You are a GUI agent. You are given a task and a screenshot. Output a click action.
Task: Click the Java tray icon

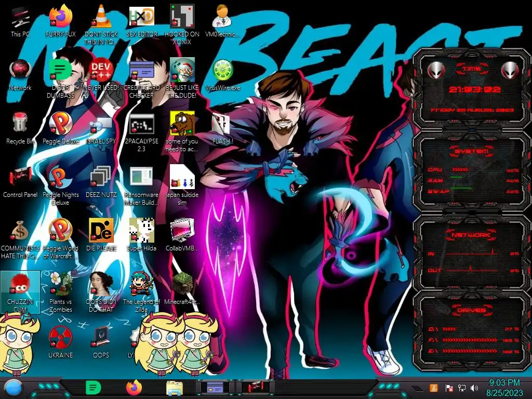(434, 388)
